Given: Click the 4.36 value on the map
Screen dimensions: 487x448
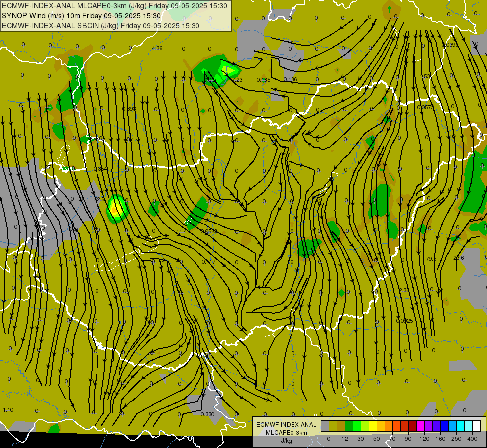Looking at the screenshot, I should tap(157, 48).
